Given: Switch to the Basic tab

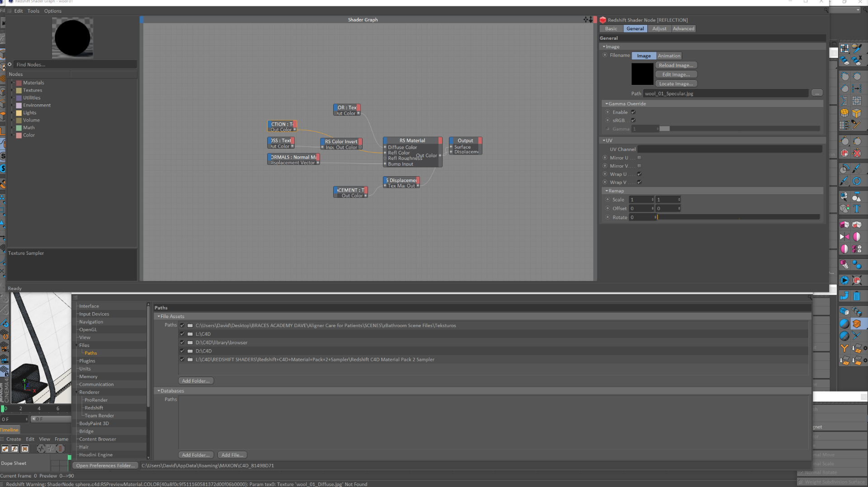Looking at the screenshot, I should 611,28.
